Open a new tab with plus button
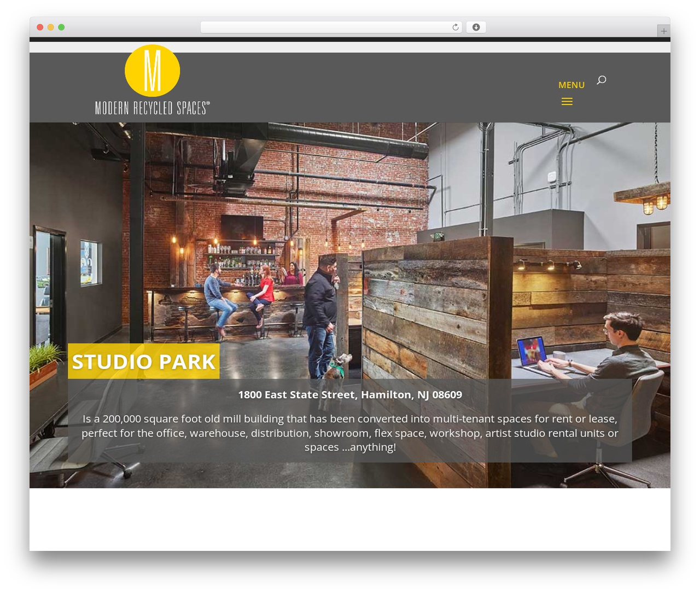The height and width of the screenshot is (593, 700). 664,31
